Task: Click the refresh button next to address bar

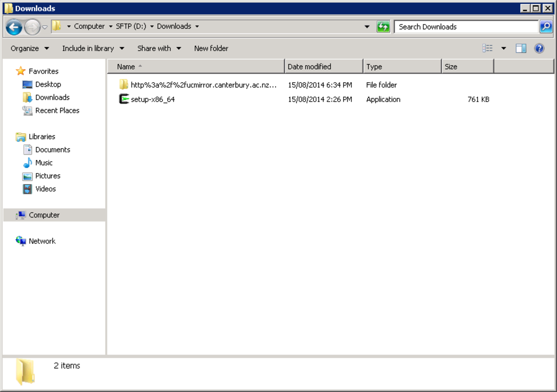Action: pos(384,26)
